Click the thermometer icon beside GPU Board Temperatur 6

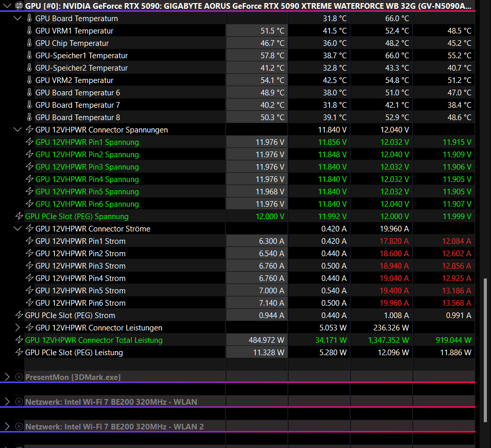tap(29, 92)
